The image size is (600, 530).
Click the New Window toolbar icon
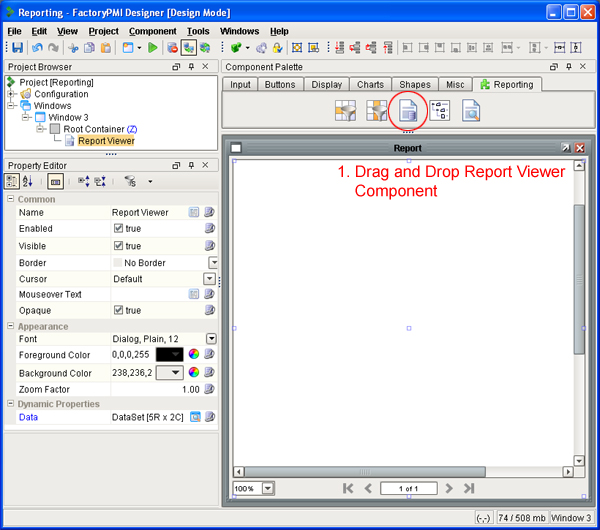coord(128,47)
